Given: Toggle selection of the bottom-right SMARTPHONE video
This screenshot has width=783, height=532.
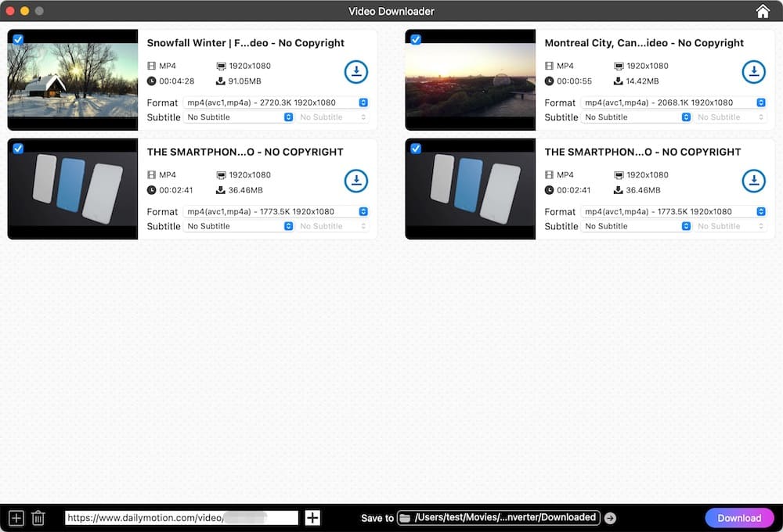Looking at the screenshot, I should point(415,148).
